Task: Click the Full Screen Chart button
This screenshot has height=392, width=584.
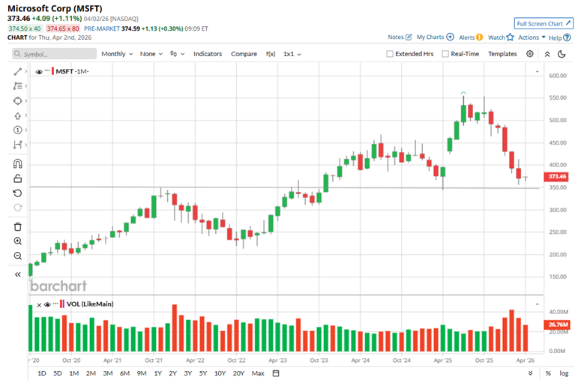Action: (x=544, y=23)
